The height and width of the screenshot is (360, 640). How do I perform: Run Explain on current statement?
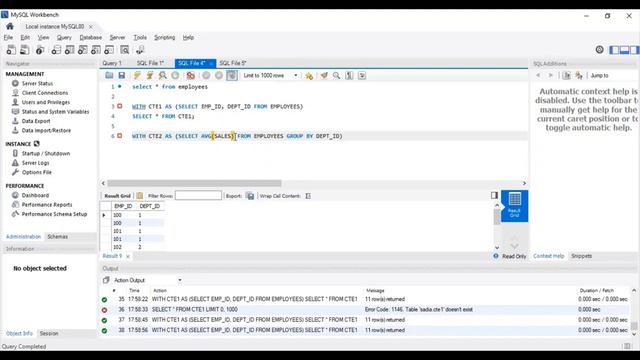pos(162,75)
